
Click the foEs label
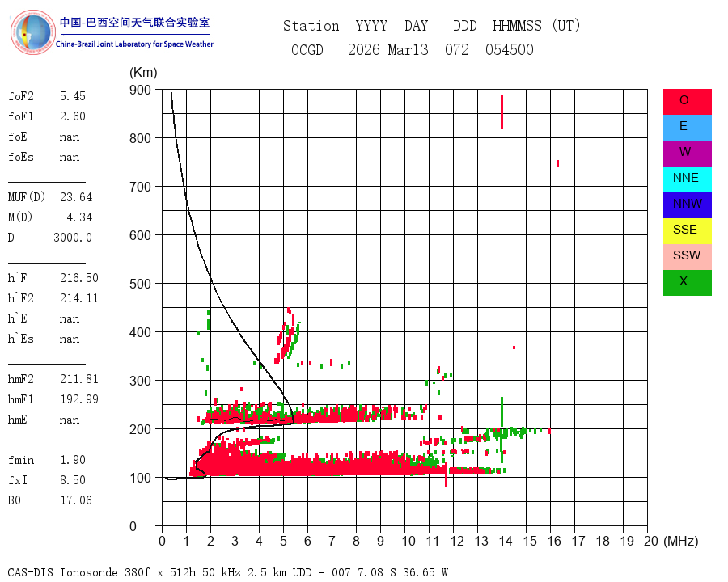tap(21, 157)
